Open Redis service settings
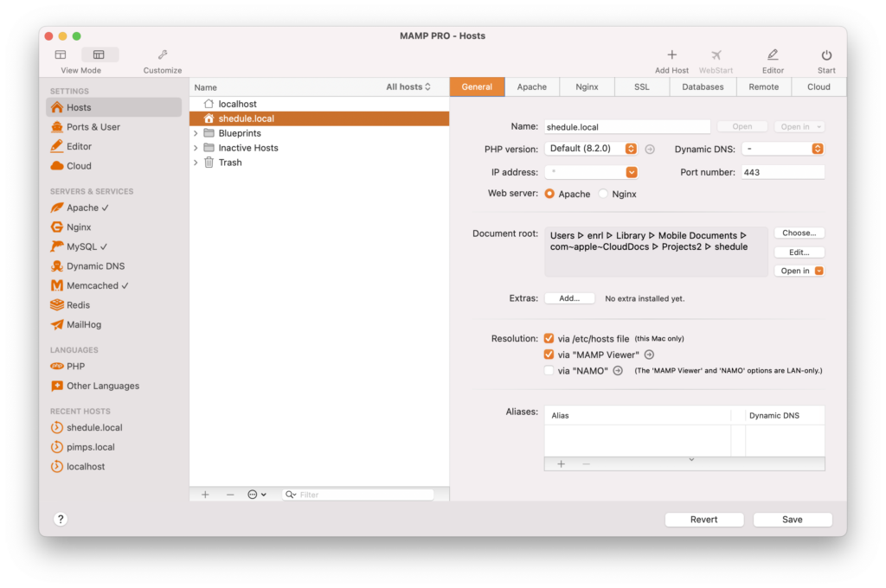Viewport: 886px width, 588px height. click(113, 305)
